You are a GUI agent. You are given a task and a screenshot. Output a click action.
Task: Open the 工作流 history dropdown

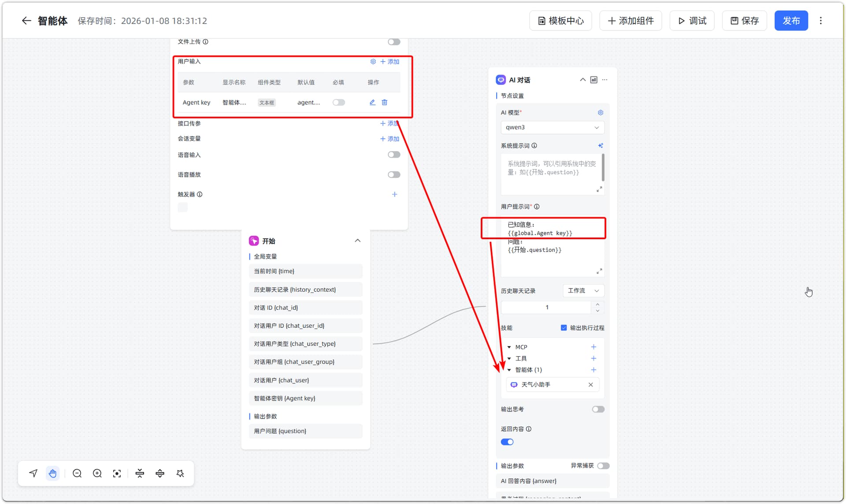click(583, 291)
